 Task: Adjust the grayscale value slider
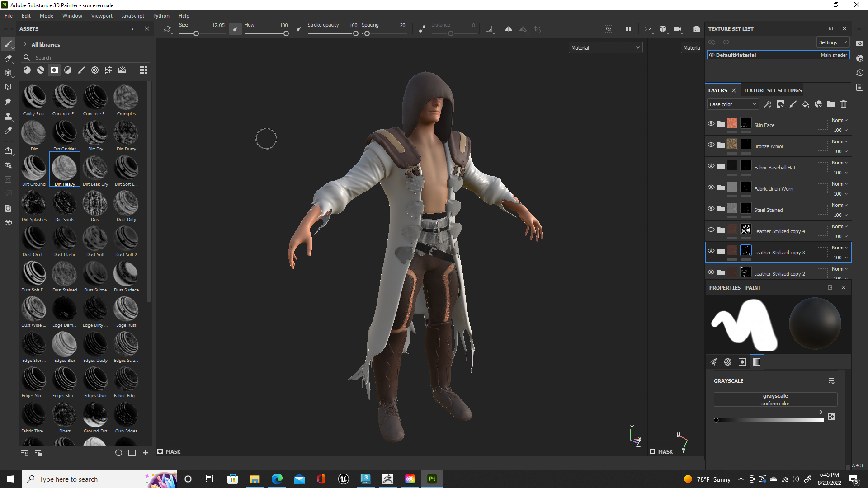click(x=769, y=420)
